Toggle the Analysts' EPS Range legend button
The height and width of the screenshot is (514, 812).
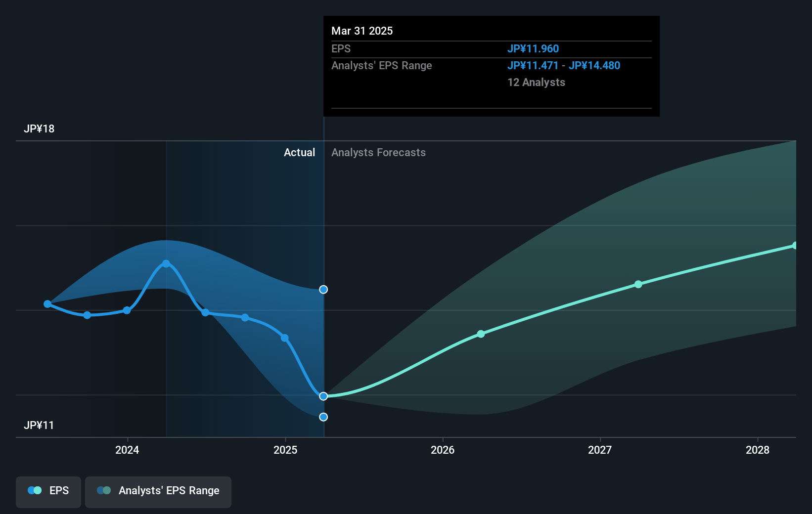(x=158, y=492)
